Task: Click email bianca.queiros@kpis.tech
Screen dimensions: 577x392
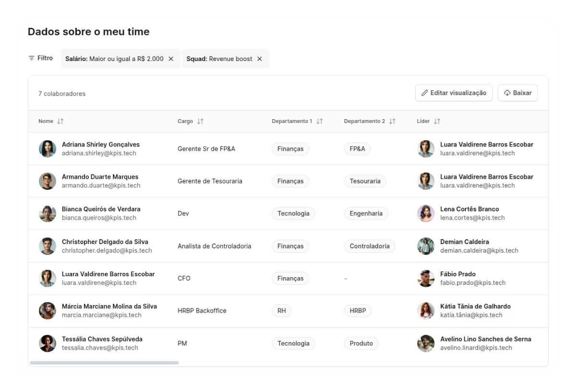Action: point(99,218)
